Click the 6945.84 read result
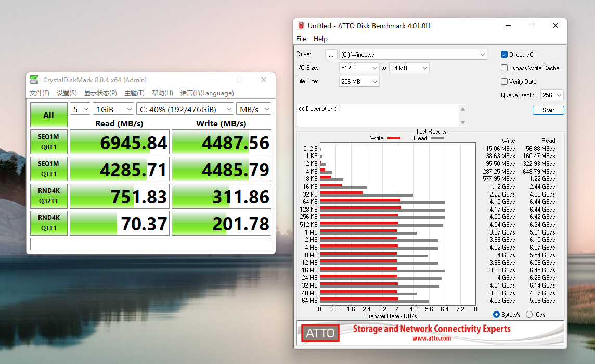595x364 pixels. tap(120, 142)
